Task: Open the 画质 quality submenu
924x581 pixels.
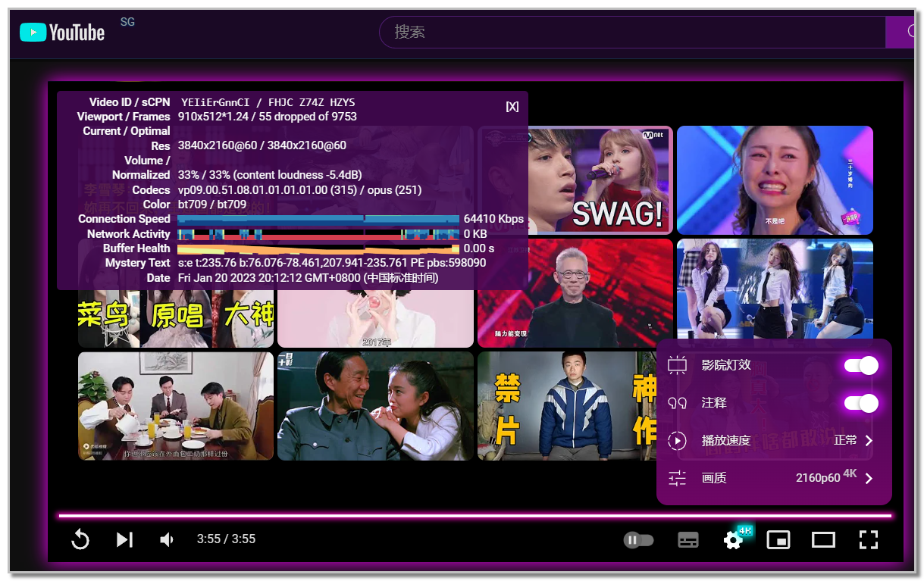Action: pyautogui.click(x=774, y=478)
